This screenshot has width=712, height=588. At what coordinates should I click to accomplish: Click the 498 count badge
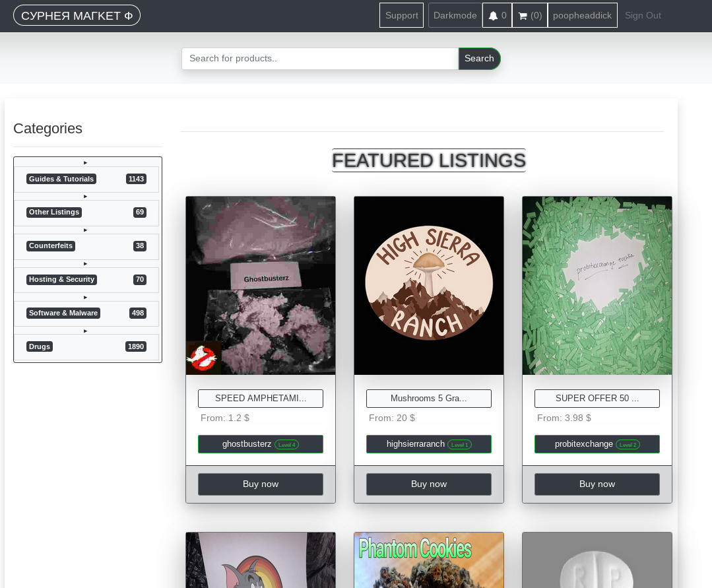(x=138, y=313)
